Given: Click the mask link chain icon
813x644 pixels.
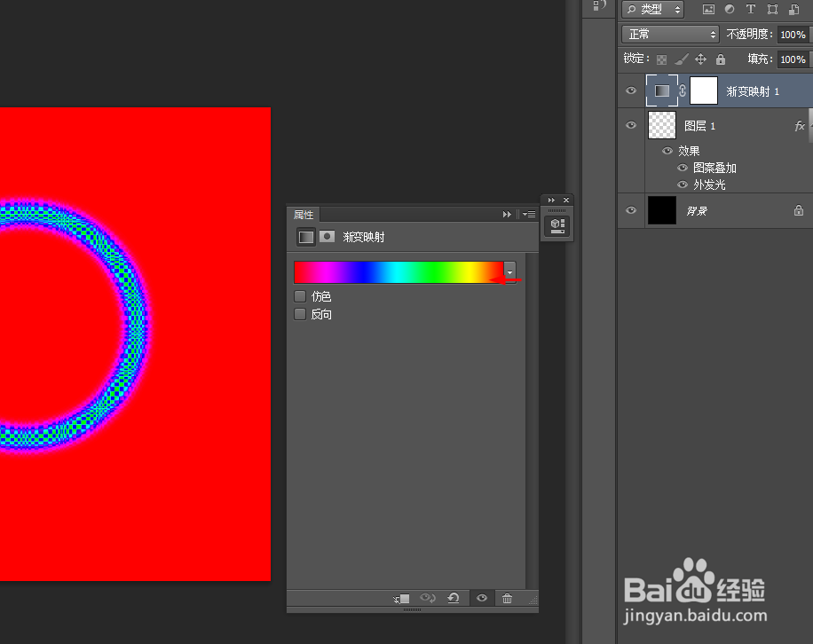Looking at the screenshot, I should click(x=683, y=90).
